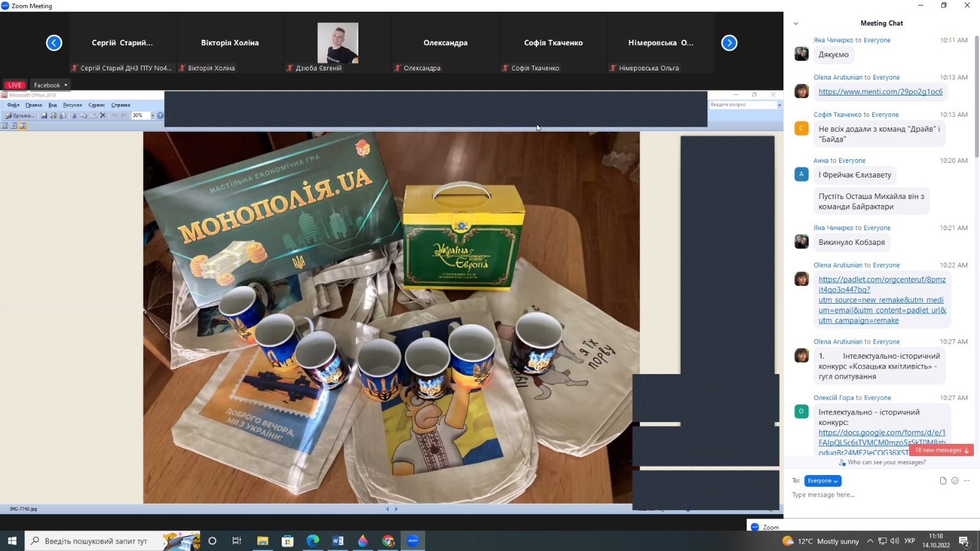980x551 pixels.
Task: Switch keyboard language indicator УКР
Action: (x=910, y=541)
